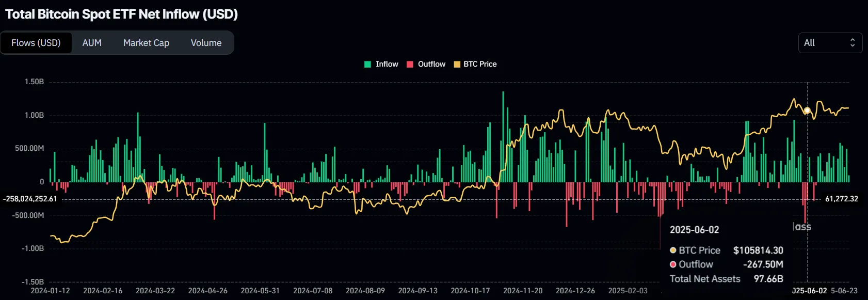Toggle the Inflow series via legend text
This screenshot has width=868, height=300.
coord(387,64)
